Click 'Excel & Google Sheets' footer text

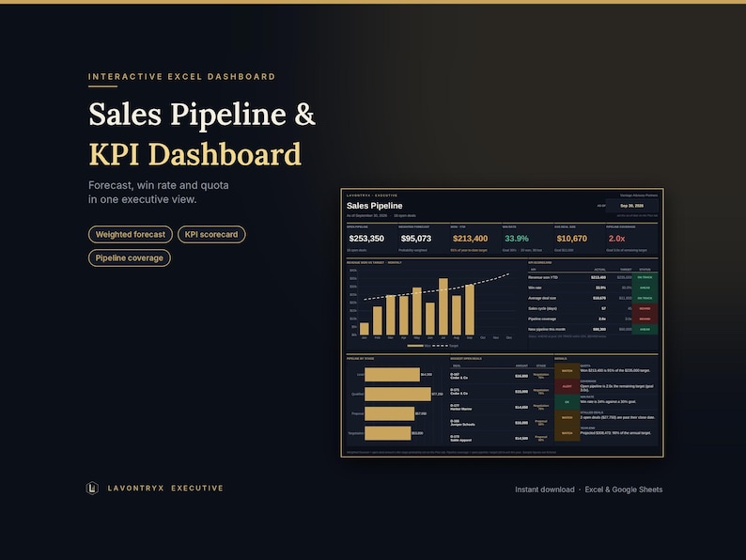[624, 490]
